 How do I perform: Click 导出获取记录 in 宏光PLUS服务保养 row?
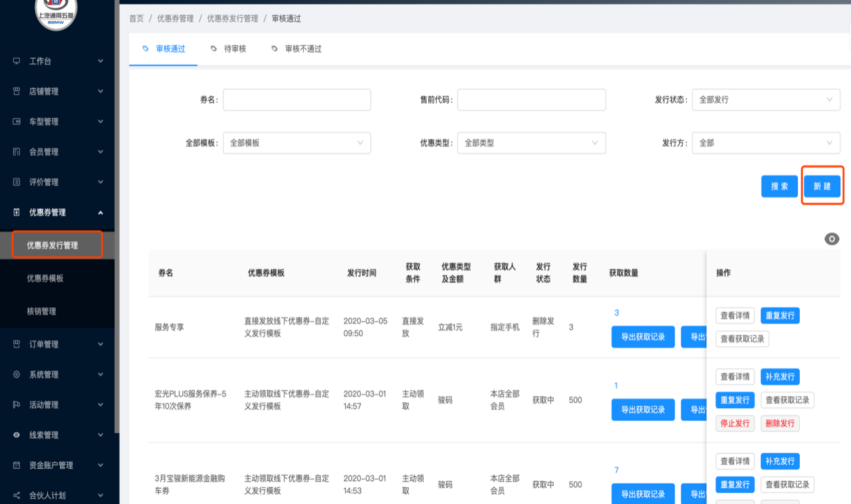click(643, 410)
